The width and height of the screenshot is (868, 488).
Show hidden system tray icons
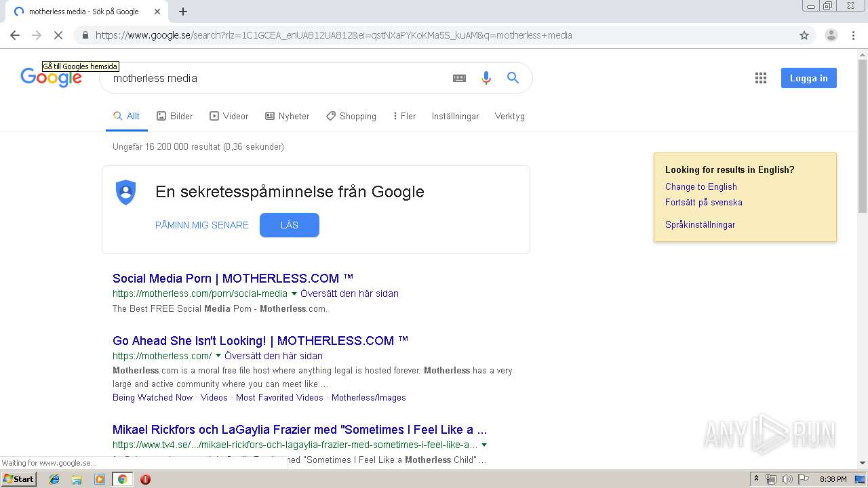click(x=757, y=479)
